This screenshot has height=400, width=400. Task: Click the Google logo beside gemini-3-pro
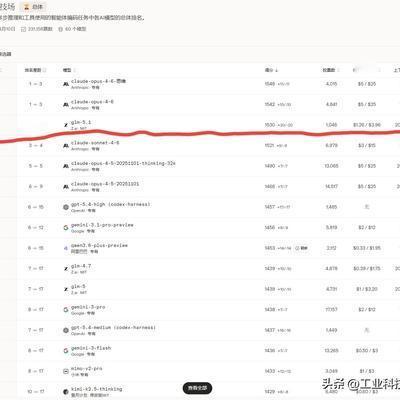(66, 310)
